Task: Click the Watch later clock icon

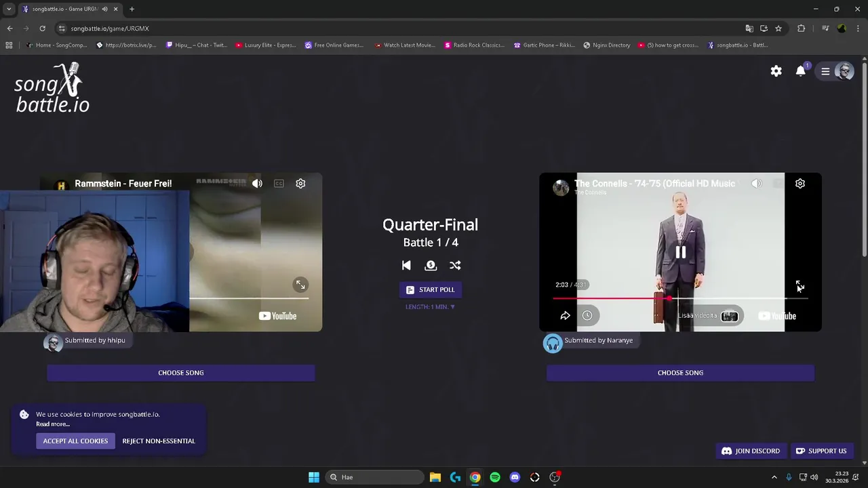Action: (x=587, y=315)
